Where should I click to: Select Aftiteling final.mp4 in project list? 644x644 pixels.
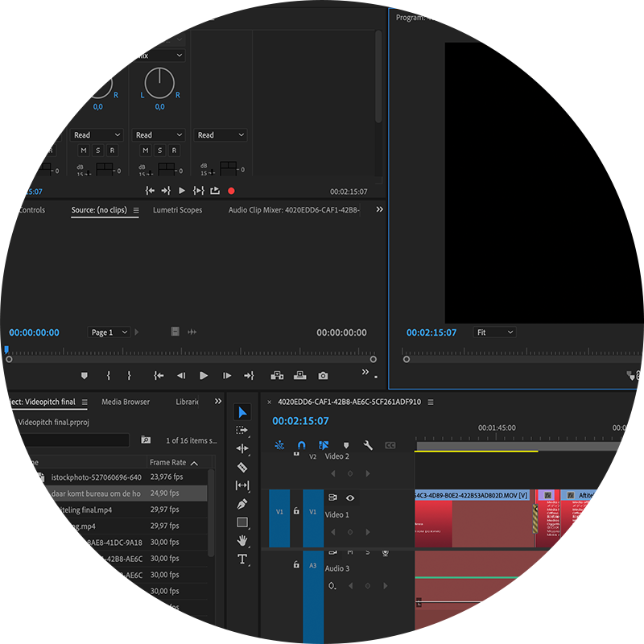[81, 510]
